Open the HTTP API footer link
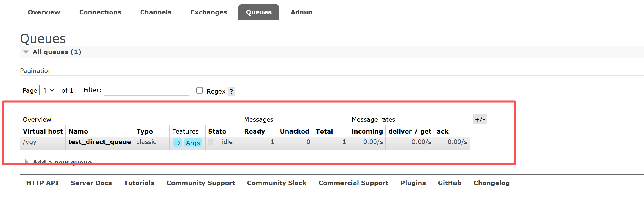The height and width of the screenshot is (211, 644). coord(42,183)
